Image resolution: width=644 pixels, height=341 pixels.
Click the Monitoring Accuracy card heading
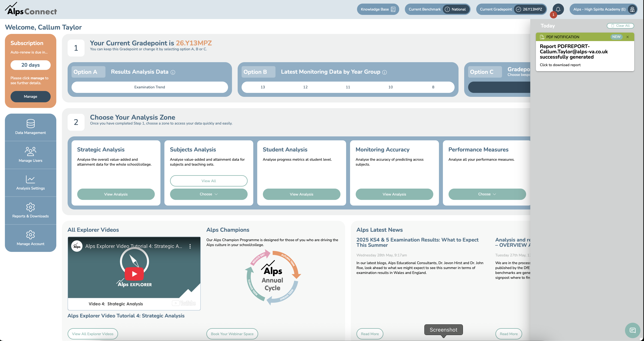[x=382, y=149]
